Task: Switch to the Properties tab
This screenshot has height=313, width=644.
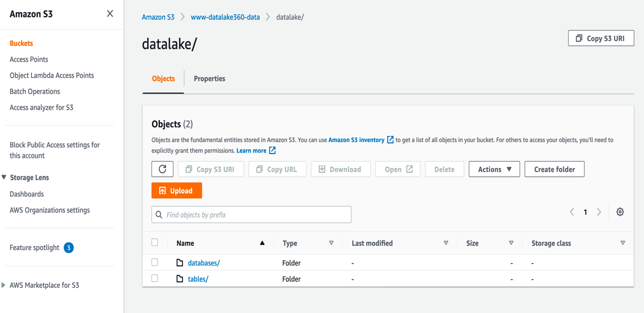Action: pyautogui.click(x=209, y=79)
